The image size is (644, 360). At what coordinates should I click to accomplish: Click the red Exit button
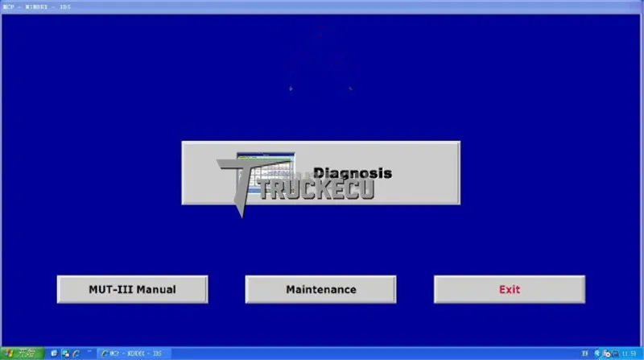(510, 289)
